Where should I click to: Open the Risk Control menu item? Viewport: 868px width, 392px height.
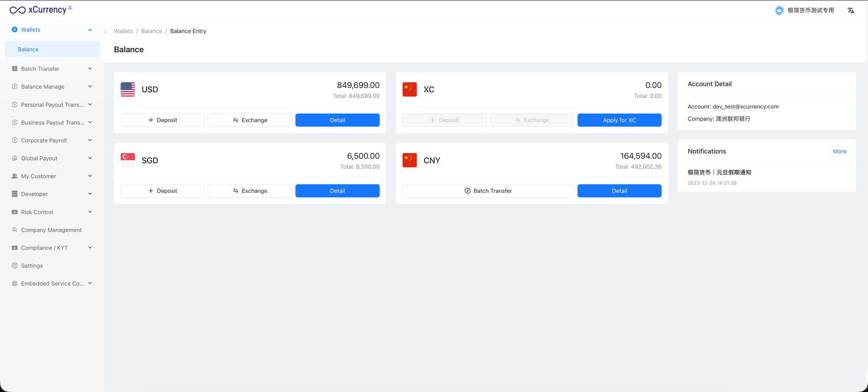coord(52,212)
